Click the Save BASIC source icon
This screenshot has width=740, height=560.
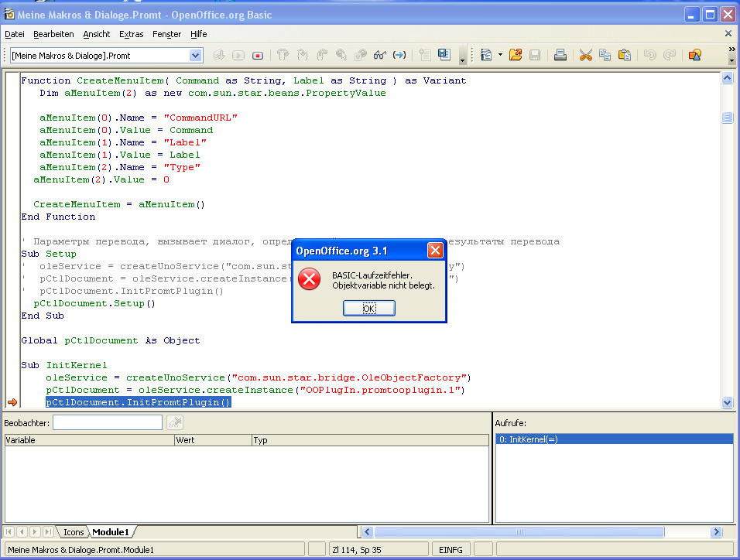[444, 55]
